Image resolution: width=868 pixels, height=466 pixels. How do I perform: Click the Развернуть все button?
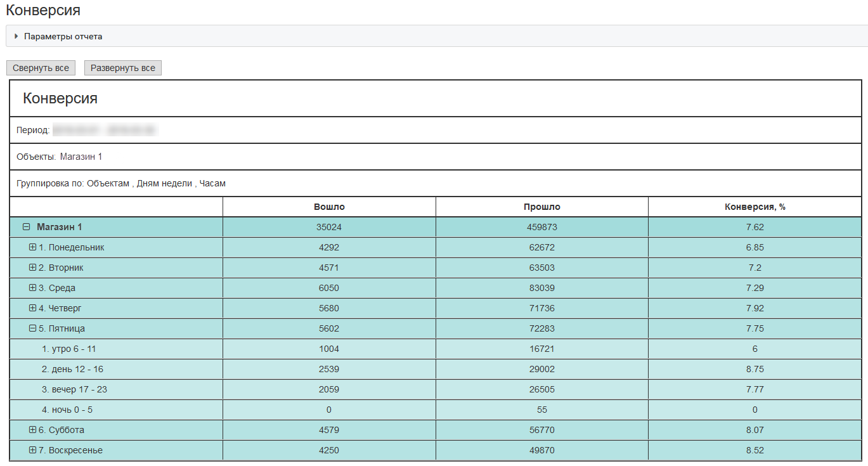tap(123, 68)
